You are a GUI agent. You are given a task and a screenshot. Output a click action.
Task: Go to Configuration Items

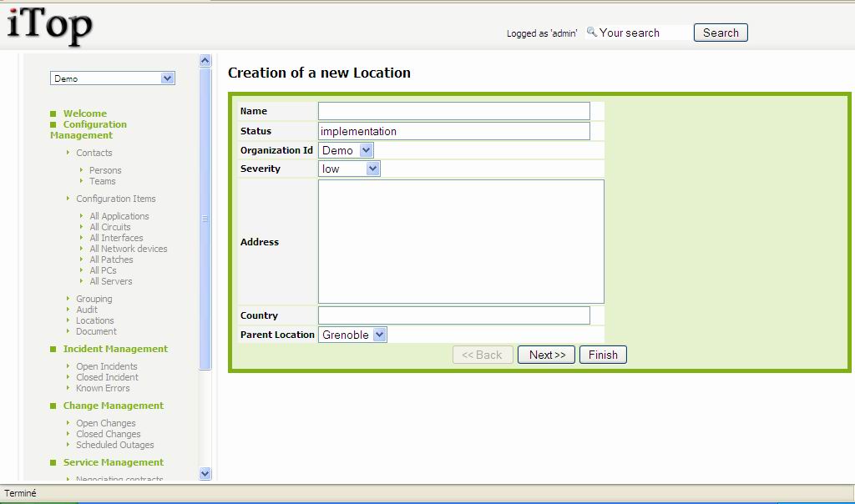(115, 199)
